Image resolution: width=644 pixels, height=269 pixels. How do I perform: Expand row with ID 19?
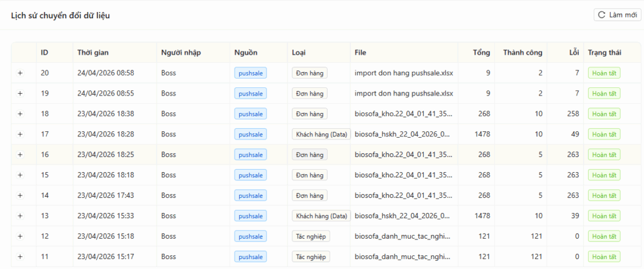(x=20, y=94)
